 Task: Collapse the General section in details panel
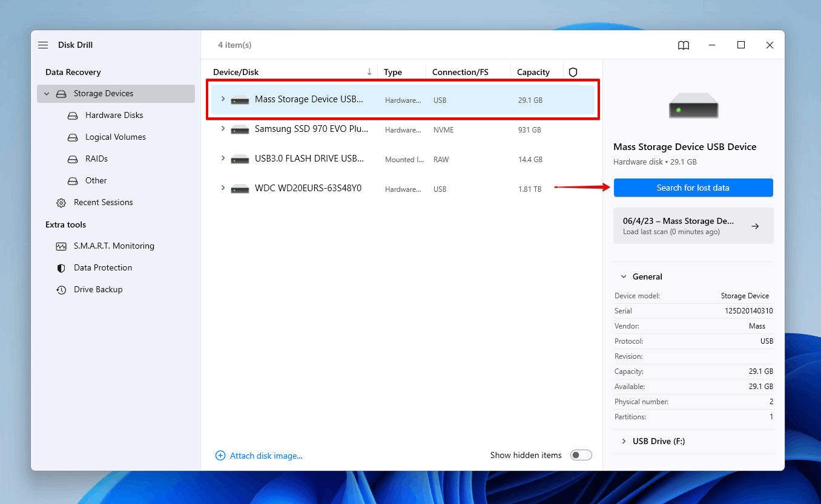tap(624, 277)
